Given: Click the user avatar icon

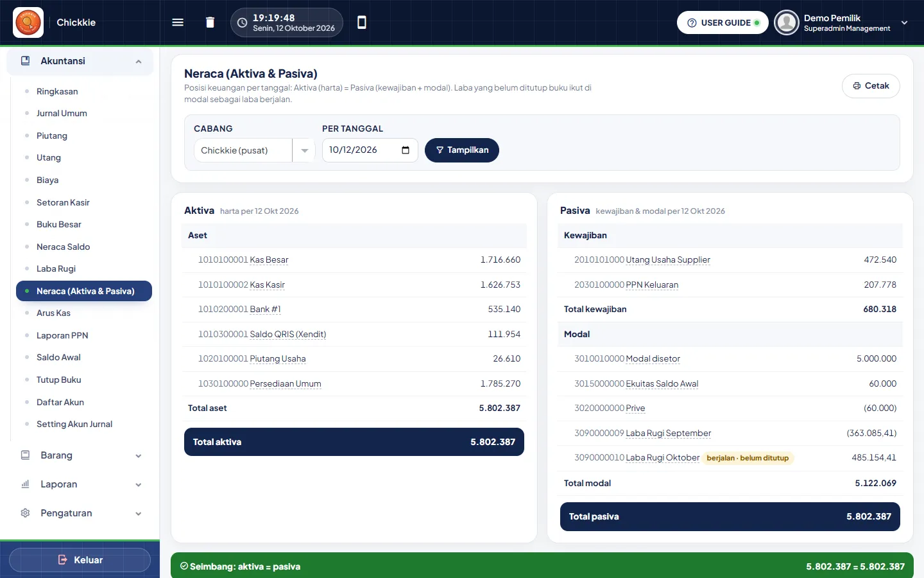Looking at the screenshot, I should 786,22.
